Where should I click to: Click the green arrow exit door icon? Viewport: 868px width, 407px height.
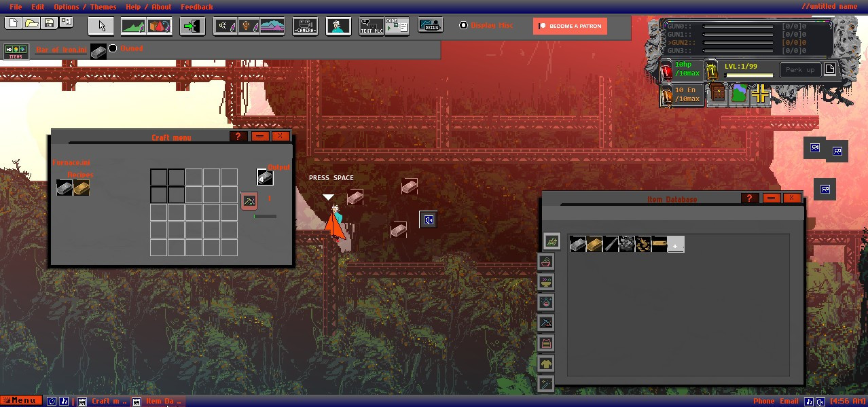point(193,26)
